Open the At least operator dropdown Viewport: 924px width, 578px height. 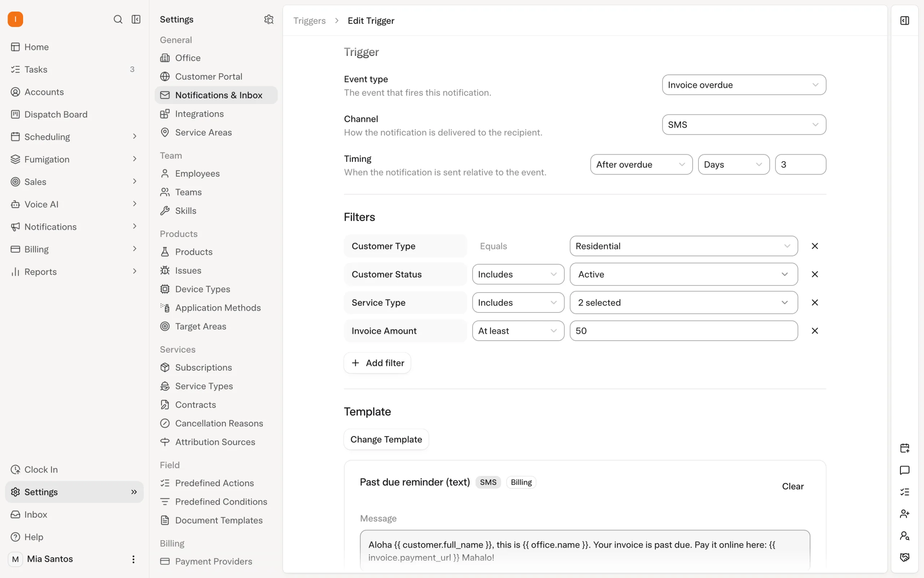tap(518, 331)
